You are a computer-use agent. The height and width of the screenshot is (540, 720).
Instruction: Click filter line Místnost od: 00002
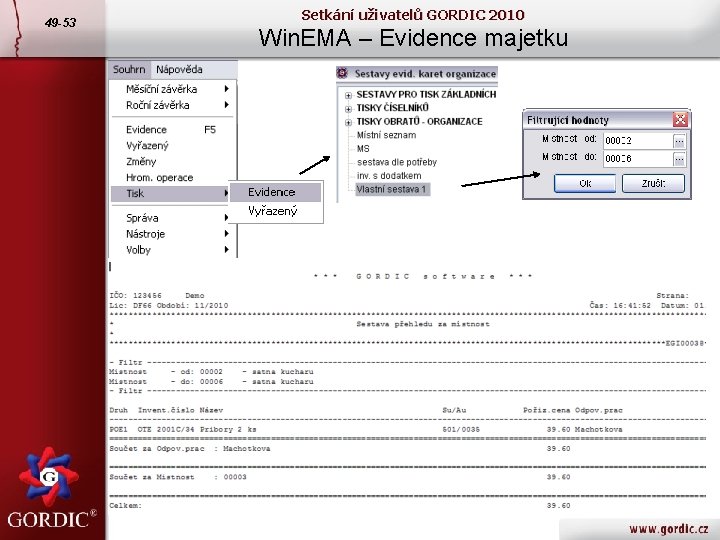pyautogui.click(x=211, y=371)
